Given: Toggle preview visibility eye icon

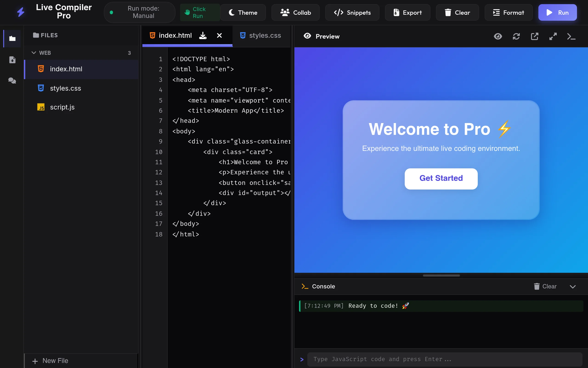Looking at the screenshot, I should coord(498,37).
